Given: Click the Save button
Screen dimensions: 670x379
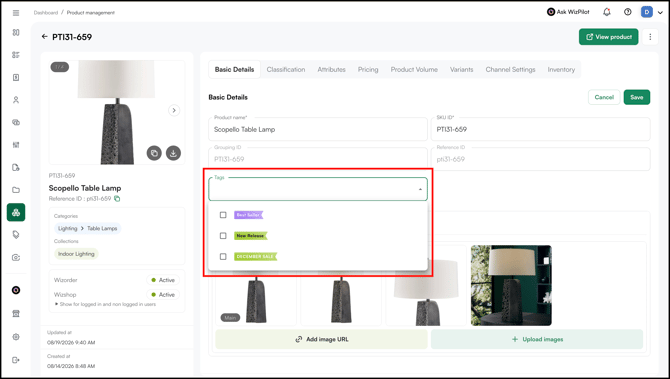Looking at the screenshot, I should click(637, 97).
